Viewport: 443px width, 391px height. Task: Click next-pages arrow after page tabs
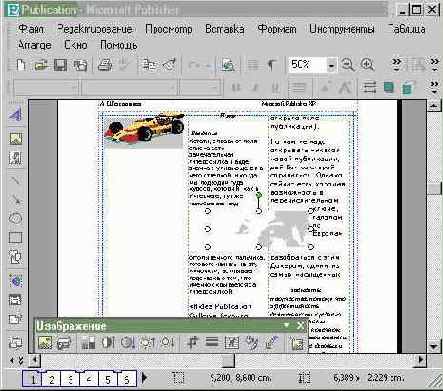tap(144, 378)
